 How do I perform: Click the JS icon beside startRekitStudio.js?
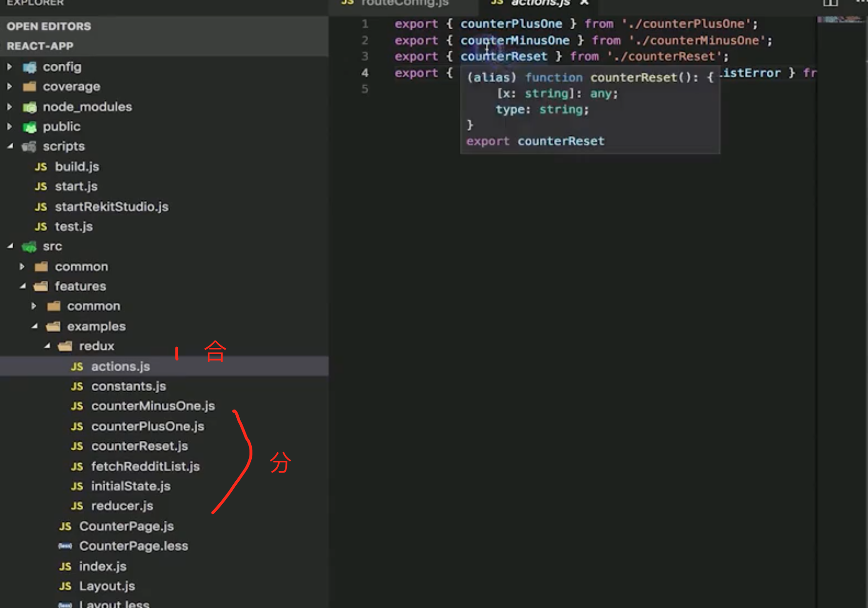(x=41, y=207)
